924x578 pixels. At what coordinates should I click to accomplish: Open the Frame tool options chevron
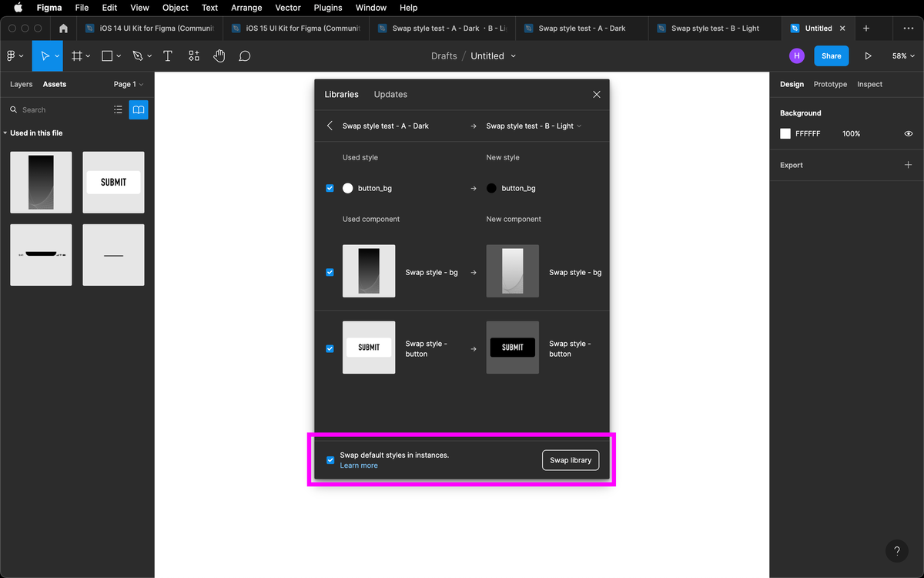click(x=89, y=56)
